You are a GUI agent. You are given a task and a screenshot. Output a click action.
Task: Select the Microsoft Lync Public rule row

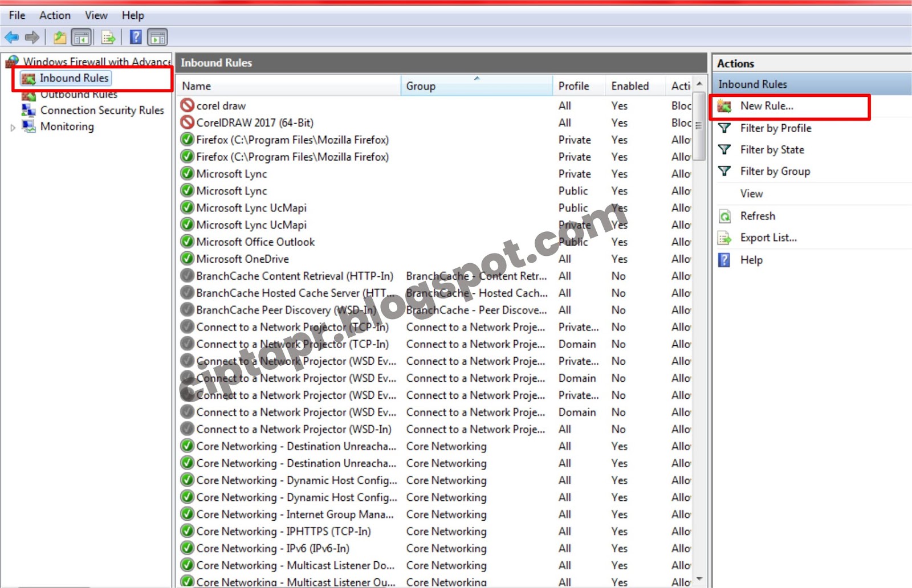[x=436, y=191]
